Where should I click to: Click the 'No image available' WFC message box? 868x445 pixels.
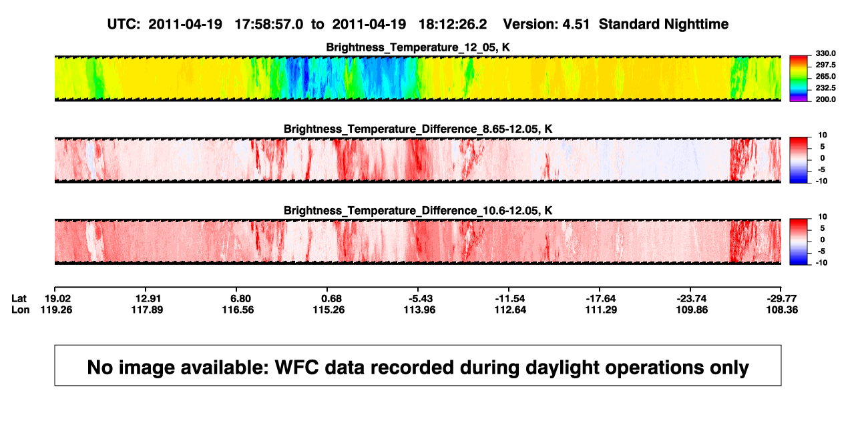pos(418,365)
